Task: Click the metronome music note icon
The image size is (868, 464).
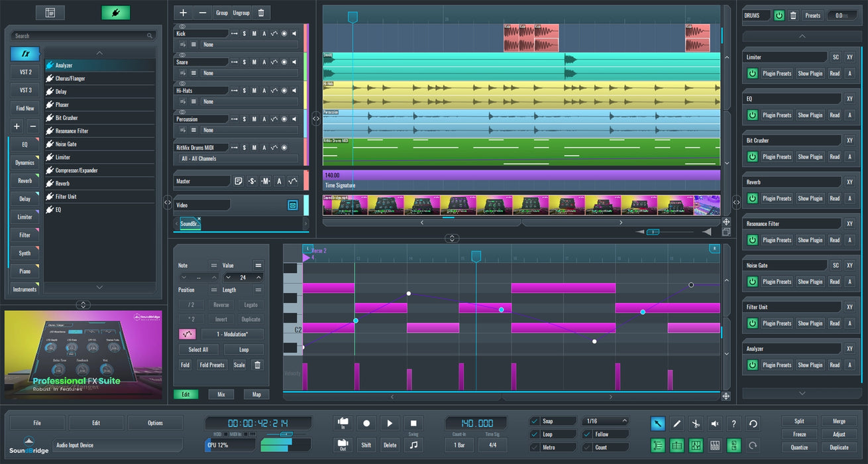Action: pos(414,445)
